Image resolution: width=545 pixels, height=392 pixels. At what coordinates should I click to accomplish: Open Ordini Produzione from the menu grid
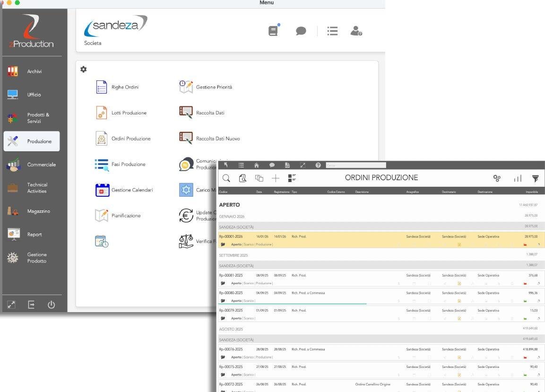click(x=123, y=139)
